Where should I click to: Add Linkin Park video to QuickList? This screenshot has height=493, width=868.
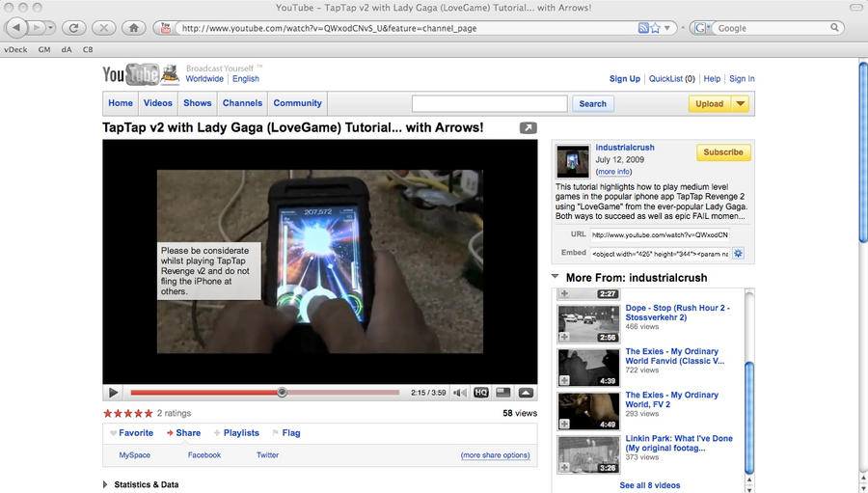coord(564,467)
